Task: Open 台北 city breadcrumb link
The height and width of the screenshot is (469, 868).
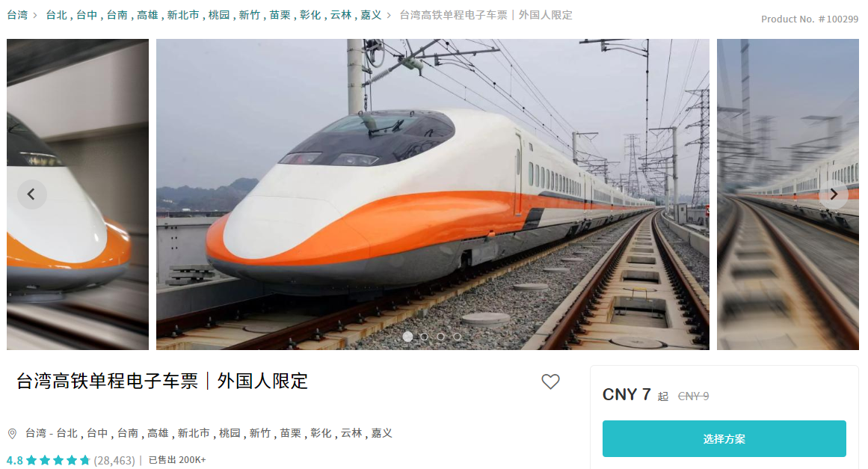Action: [x=56, y=15]
